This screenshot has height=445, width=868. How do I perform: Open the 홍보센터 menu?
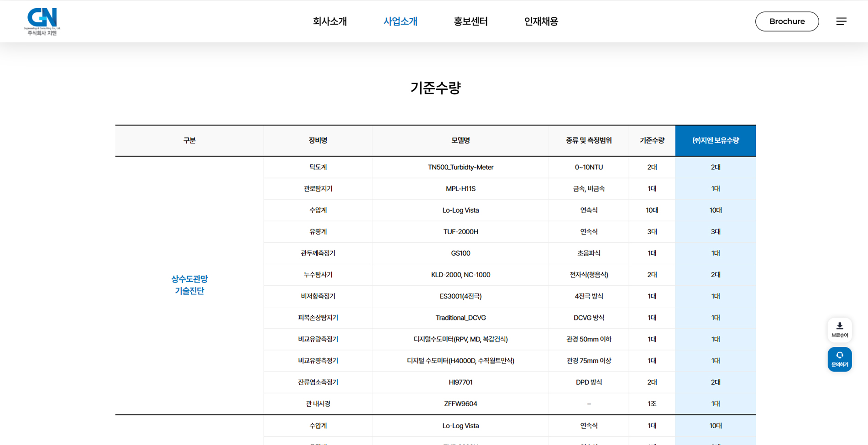pos(471,21)
